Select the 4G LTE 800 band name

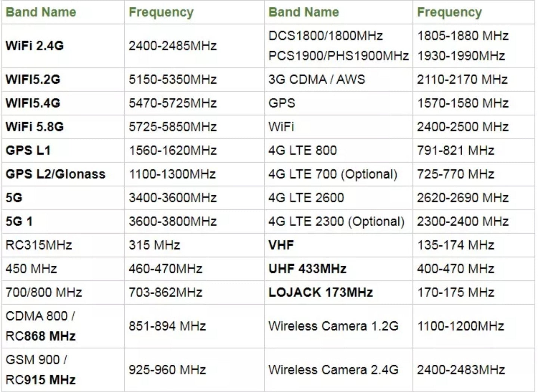point(302,150)
